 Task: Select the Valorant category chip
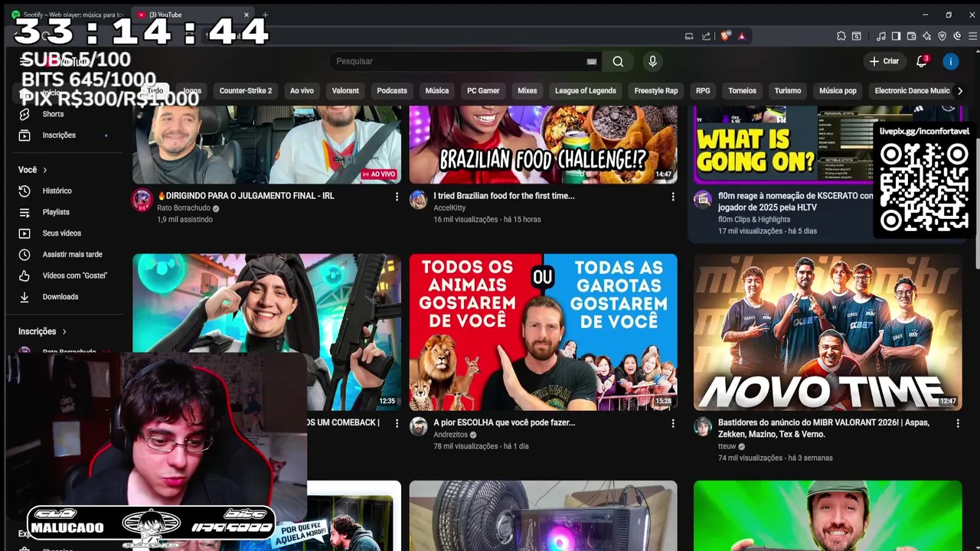pyautogui.click(x=345, y=90)
